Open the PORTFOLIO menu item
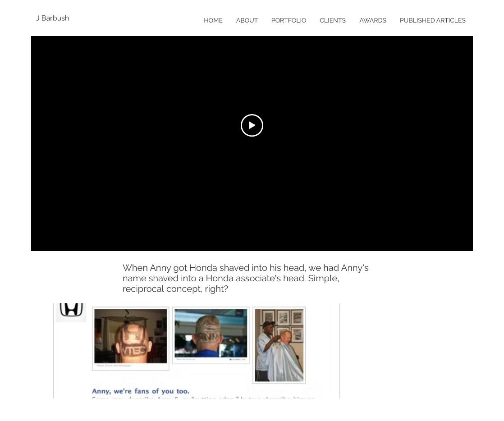This screenshot has width=504, height=421. point(289,20)
